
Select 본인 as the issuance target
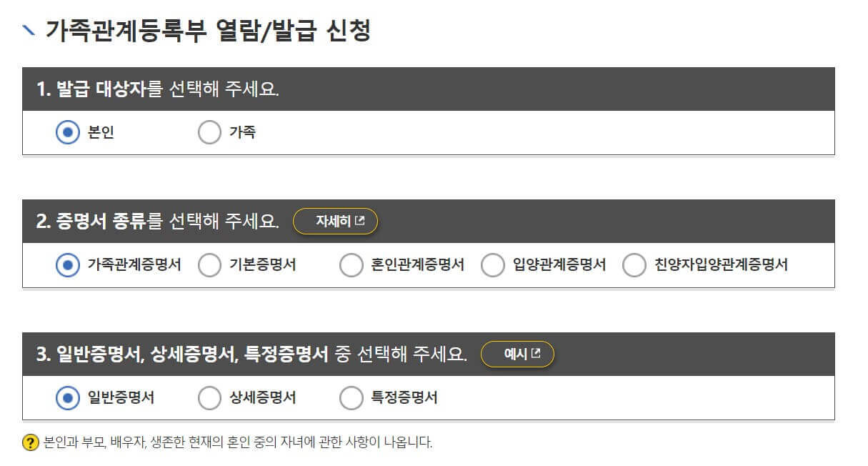(66, 131)
